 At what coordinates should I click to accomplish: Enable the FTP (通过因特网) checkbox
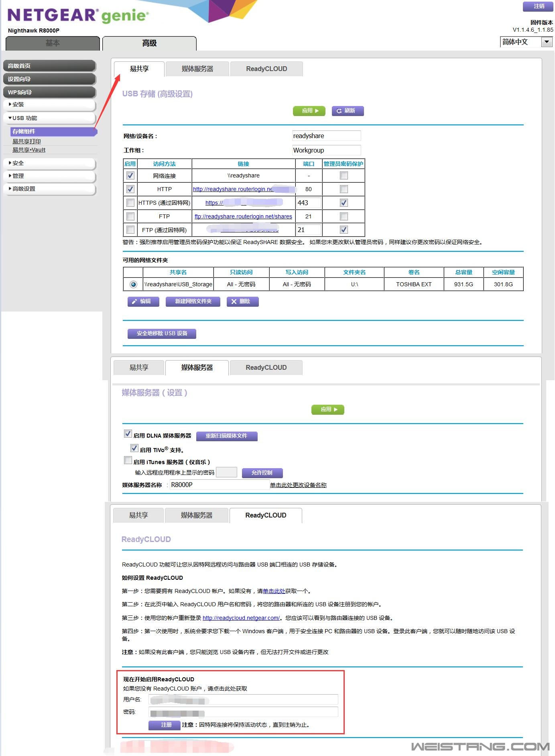tap(130, 230)
